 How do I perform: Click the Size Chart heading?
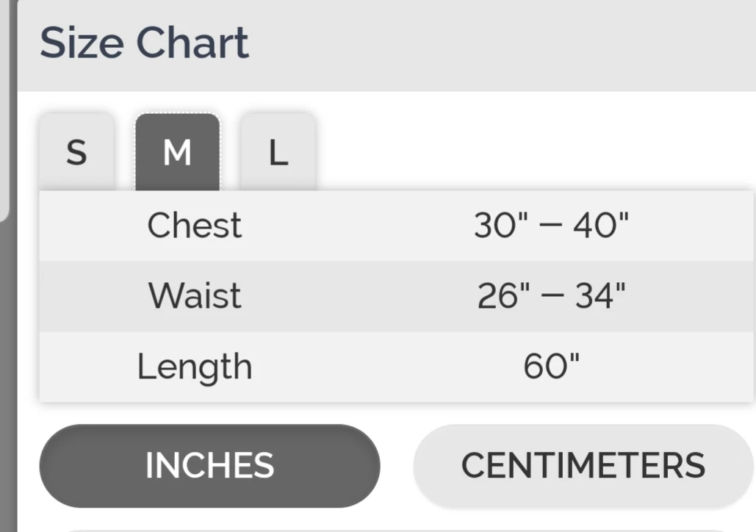[x=144, y=43]
